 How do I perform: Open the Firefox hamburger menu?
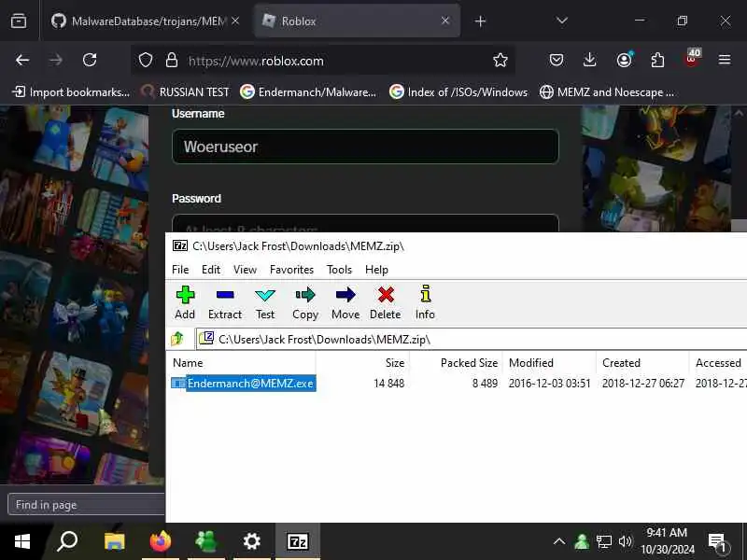pos(725,60)
